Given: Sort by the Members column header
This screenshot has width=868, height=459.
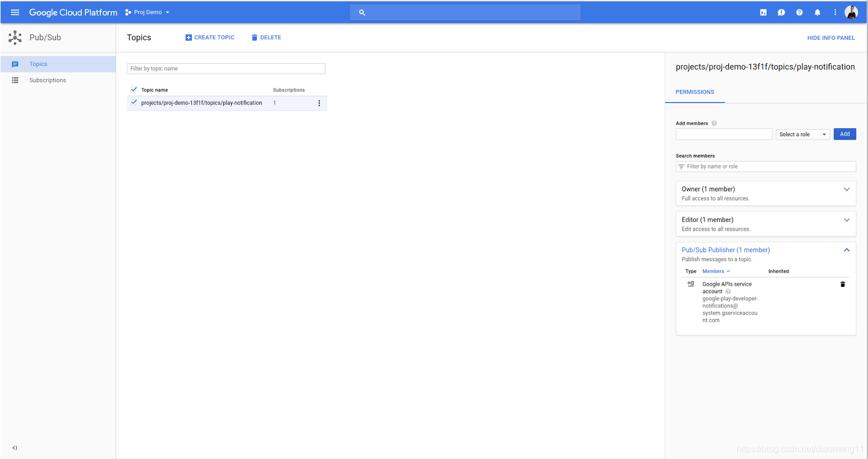Looking at the screenshot, I should [x=716, y=271].
